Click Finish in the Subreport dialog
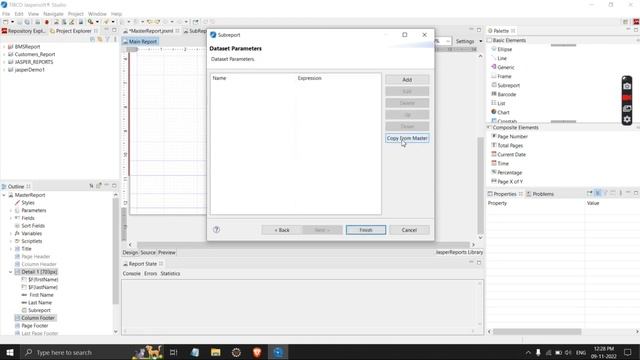Image resolution: width=640 pixels, height=360 pixels. (366, 230)
